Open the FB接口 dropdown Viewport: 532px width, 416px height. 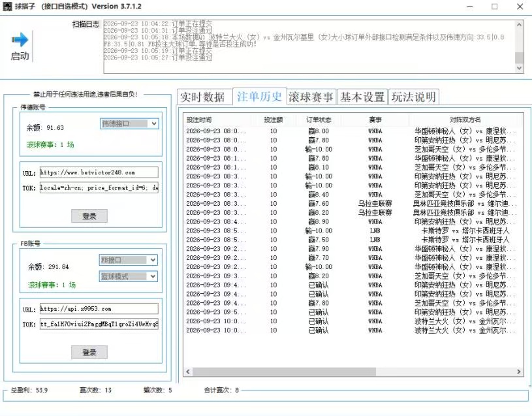point(128,260)
